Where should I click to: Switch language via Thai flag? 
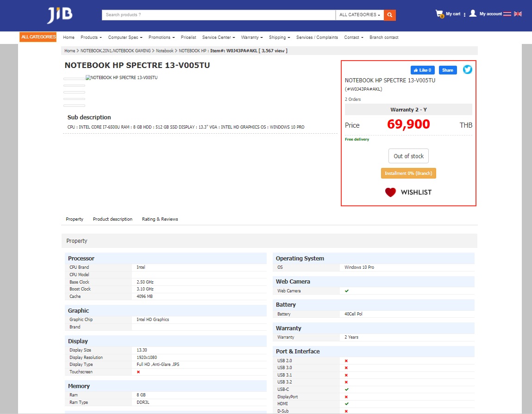click(507, 14)
